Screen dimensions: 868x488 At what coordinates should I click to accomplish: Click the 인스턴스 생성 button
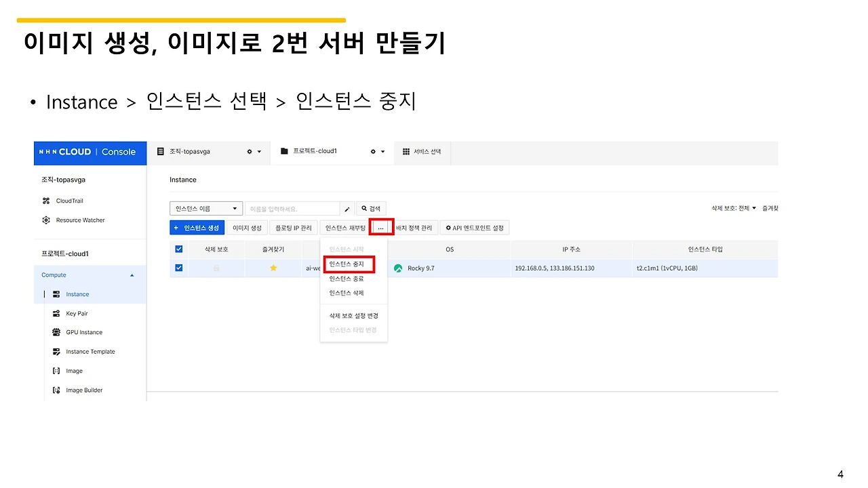pyautogui.click(x=197, y=228)
